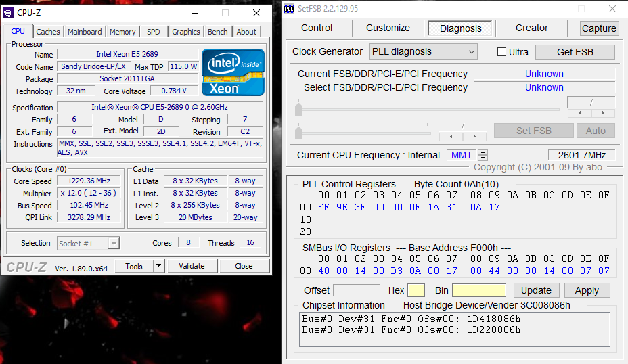Click the 2601.7MHz CPU frequency value

click(x=581, y=155)
